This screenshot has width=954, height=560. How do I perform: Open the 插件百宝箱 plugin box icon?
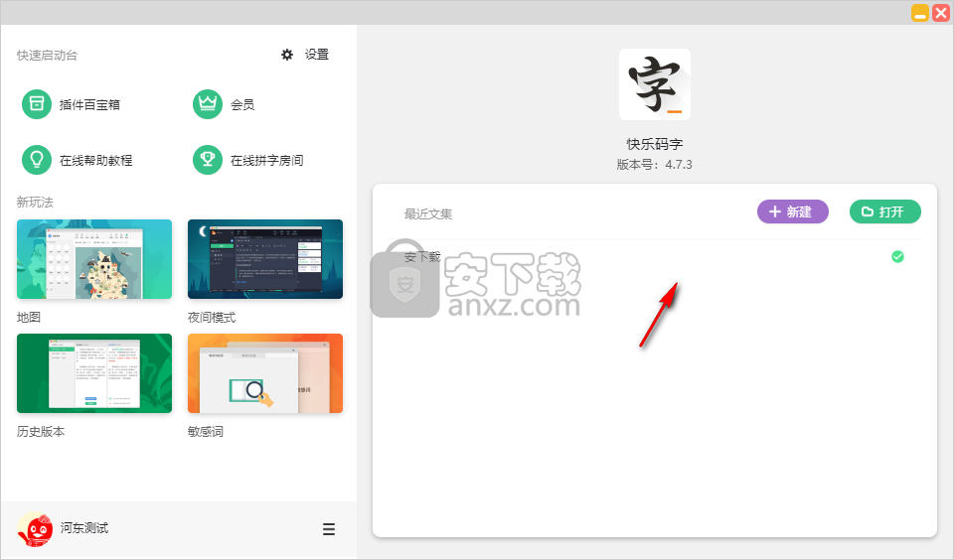tap(37, 104)
